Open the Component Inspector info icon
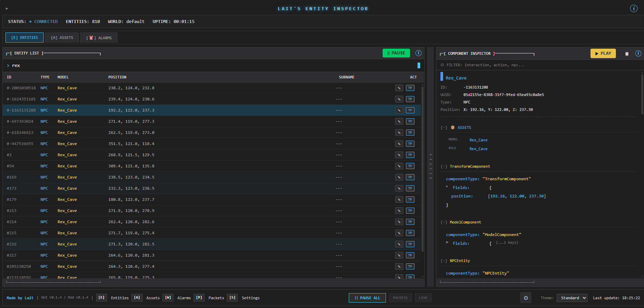644x308 pixels. (x=638, y=53)
